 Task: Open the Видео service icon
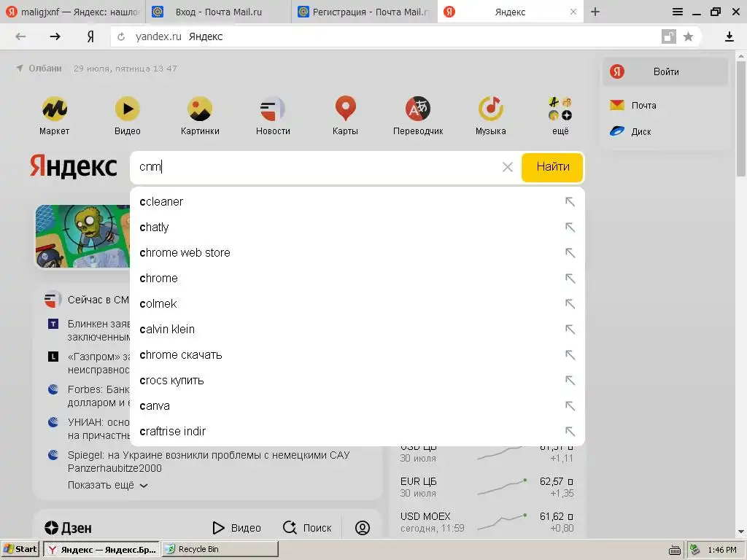(x=127, y=109)
